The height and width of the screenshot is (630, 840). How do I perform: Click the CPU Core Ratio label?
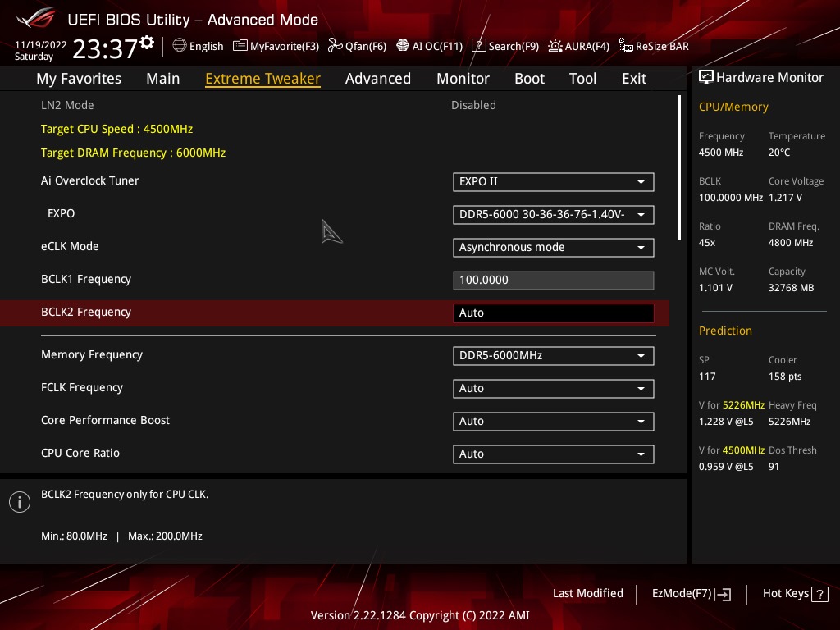coord(80,453)
